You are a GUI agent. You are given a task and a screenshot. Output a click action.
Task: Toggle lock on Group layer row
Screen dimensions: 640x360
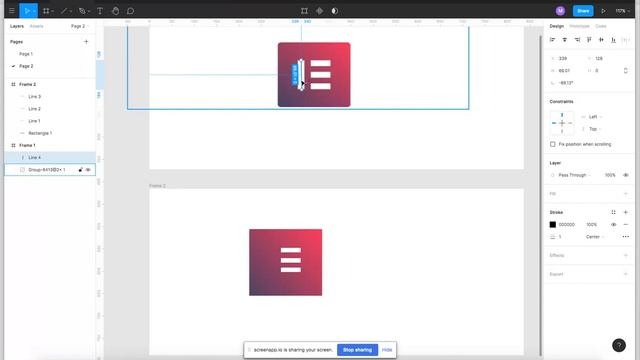coord(80,170)
